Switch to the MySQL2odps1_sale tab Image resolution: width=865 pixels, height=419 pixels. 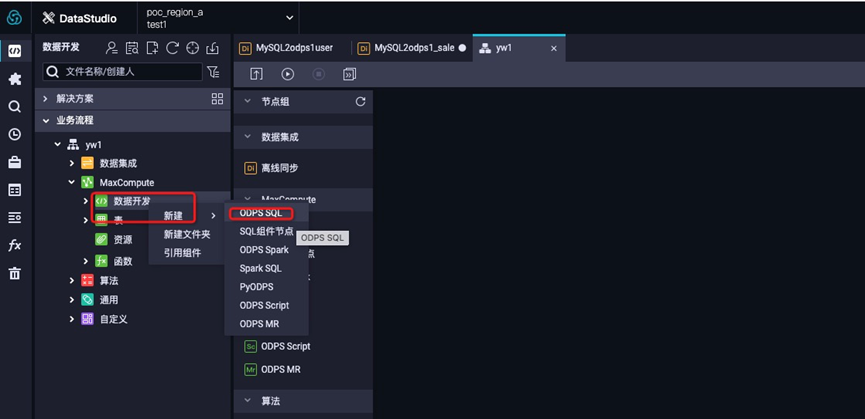point(411,48)
